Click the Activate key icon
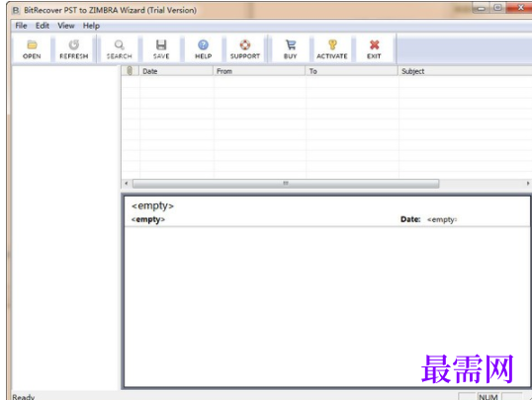The image size is (532, 400). 332,49
